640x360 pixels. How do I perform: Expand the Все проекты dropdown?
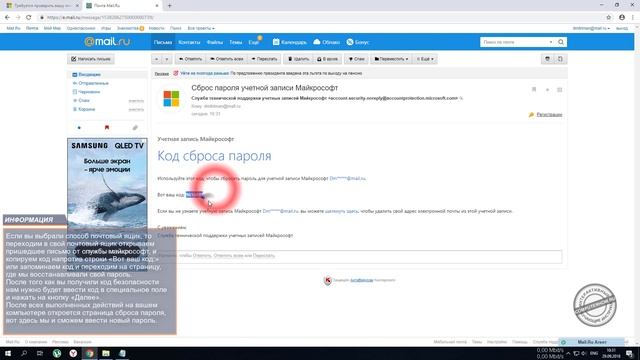(201, 28)
